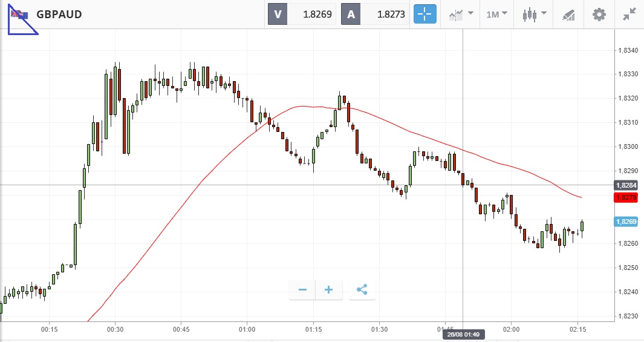Toggle the crosshair cursor button

(x=425, y=14)
